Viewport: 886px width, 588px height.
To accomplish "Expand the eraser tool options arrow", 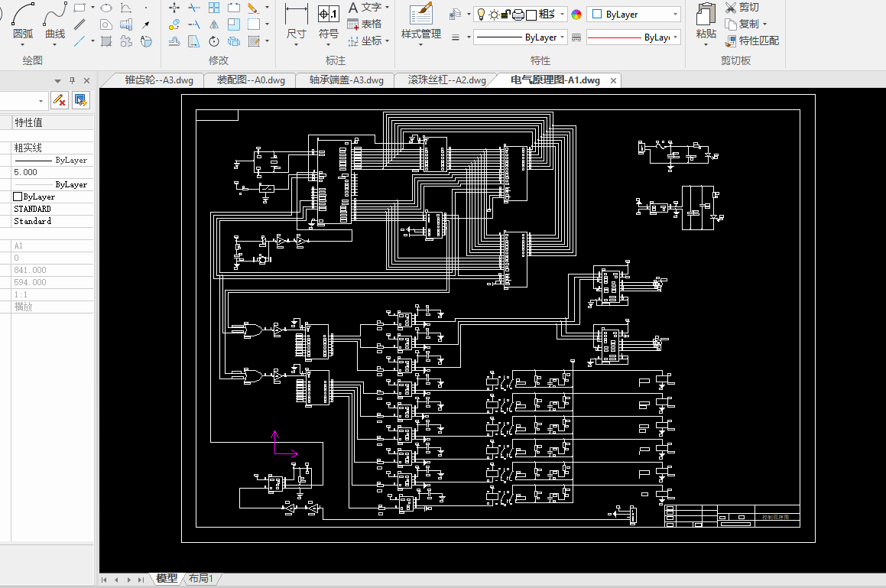I will click(267, 8).
